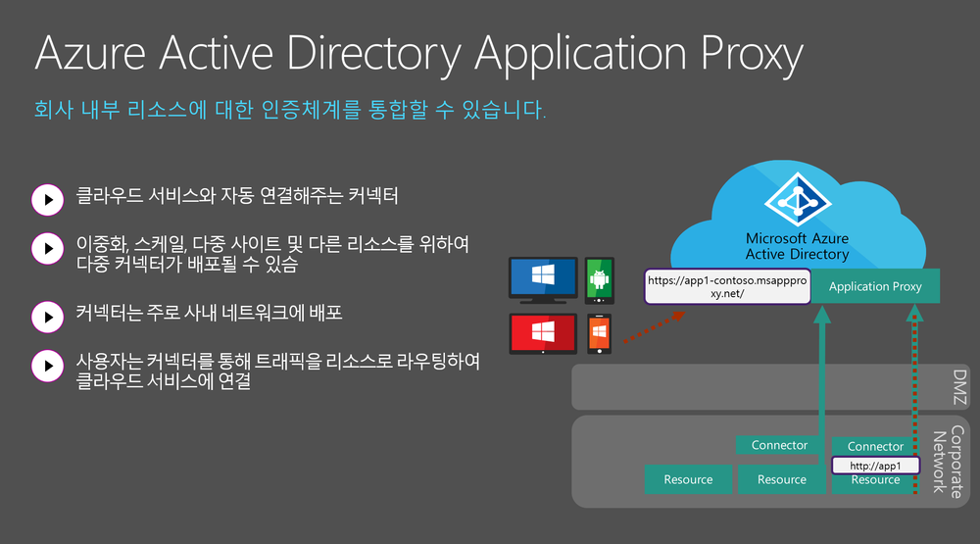Image resolution: width=980 pixels, height=544 pixels.
Task: Select the Connector box directly above http://app1
Action: coord(875,446)
